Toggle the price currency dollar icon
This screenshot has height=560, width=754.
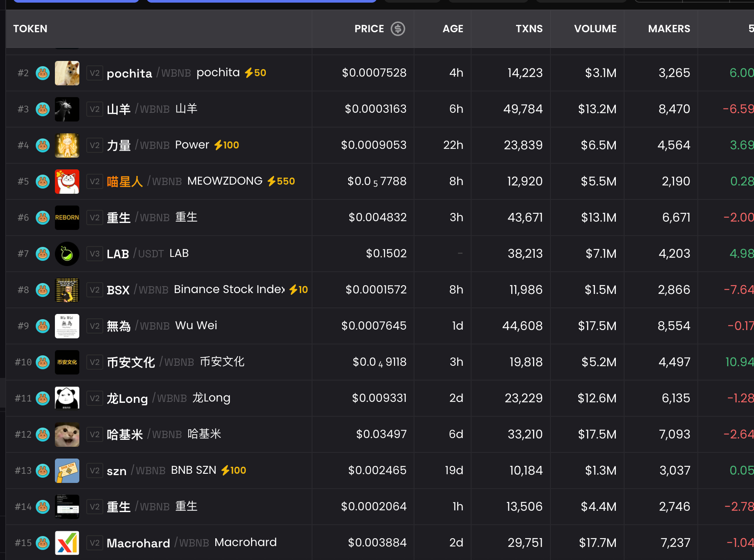(397, 29)
